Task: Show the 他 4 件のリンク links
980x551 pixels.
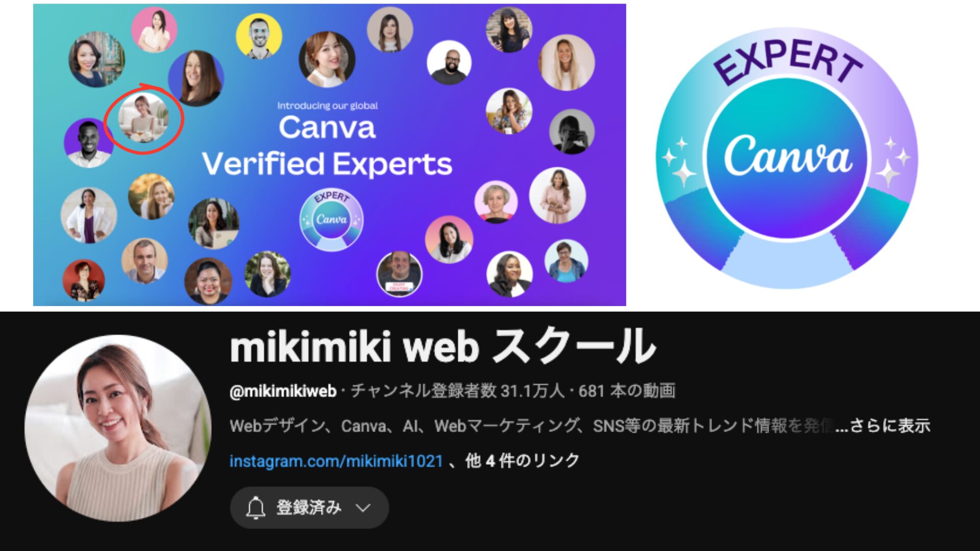Action: pyautogui.click(x=522, y=461)
